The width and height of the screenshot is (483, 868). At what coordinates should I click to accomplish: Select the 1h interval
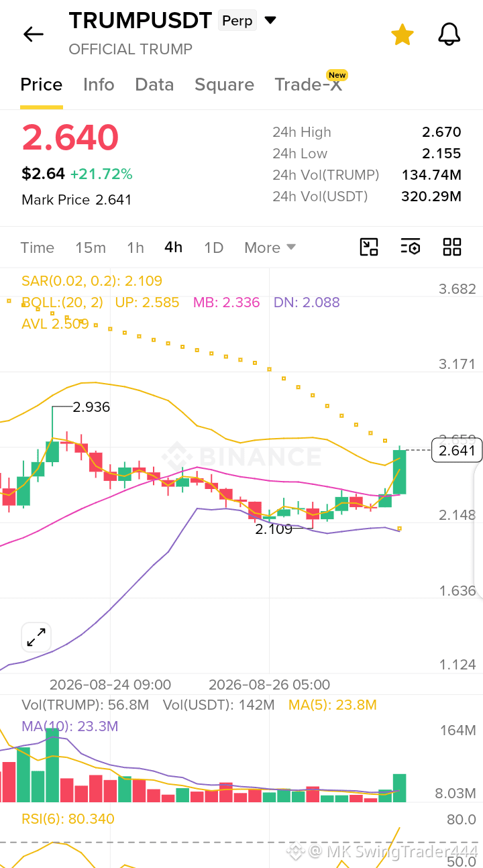136,248
